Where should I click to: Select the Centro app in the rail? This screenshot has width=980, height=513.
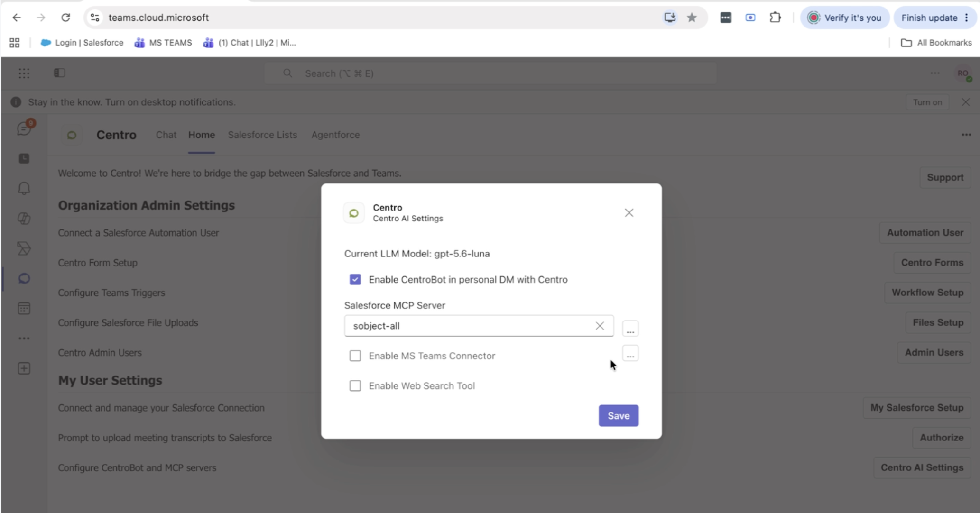(24, 278)
